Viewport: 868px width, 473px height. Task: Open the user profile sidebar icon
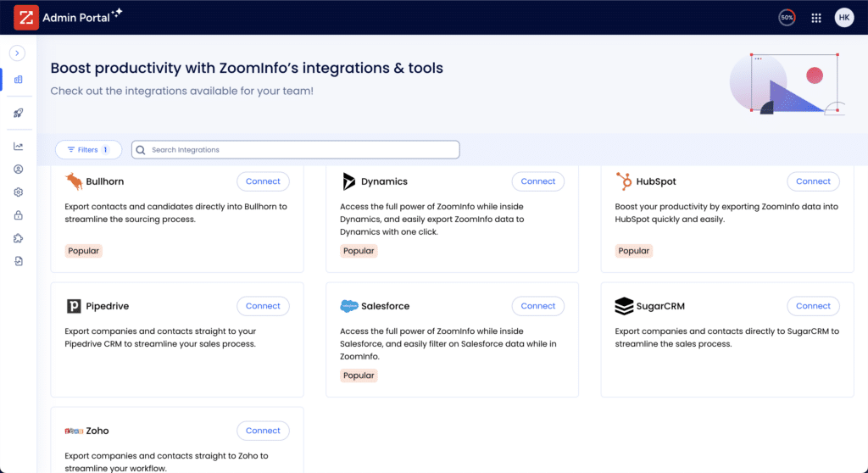point(19,170)
